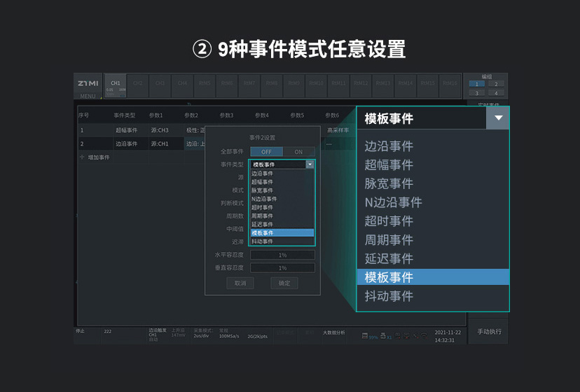Click the ZLMI MENU logo button

coord(88,87)
